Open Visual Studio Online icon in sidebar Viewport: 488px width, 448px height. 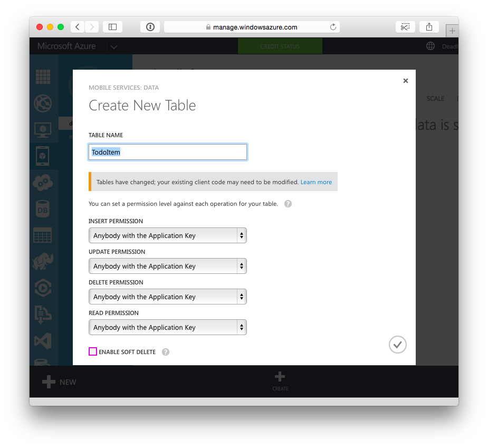pyautogui.click(x=43, y=341)
